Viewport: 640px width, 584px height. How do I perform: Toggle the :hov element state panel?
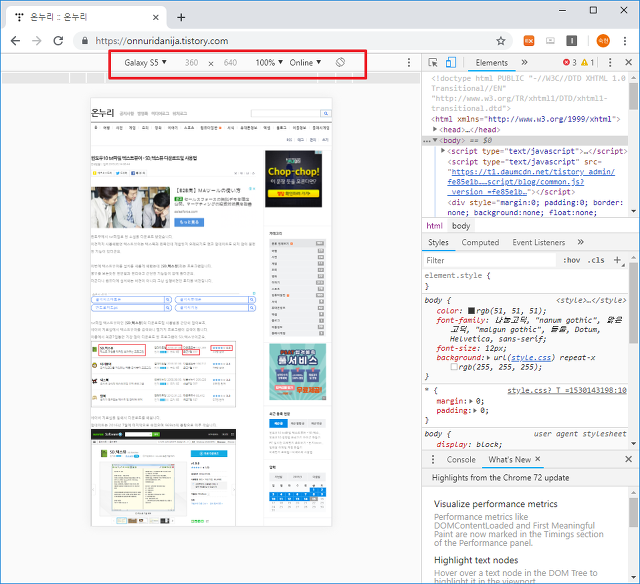pyautogui.click(x=571, y=260)
